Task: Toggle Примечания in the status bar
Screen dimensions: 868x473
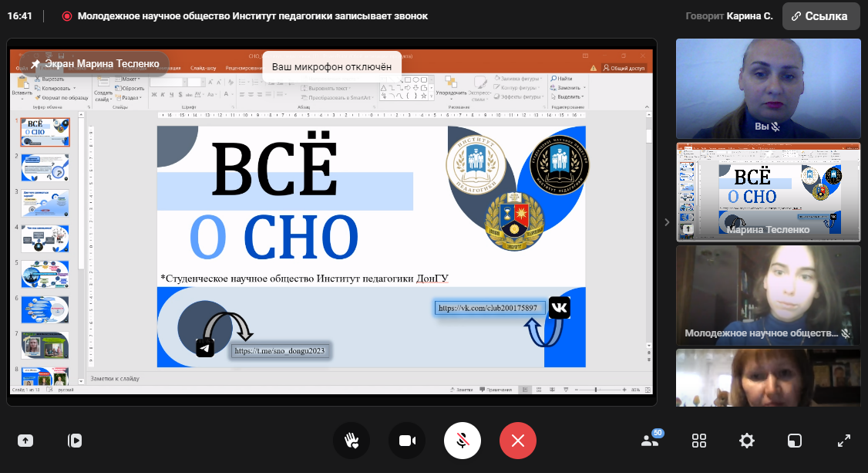Action: (x=496, y=390)
